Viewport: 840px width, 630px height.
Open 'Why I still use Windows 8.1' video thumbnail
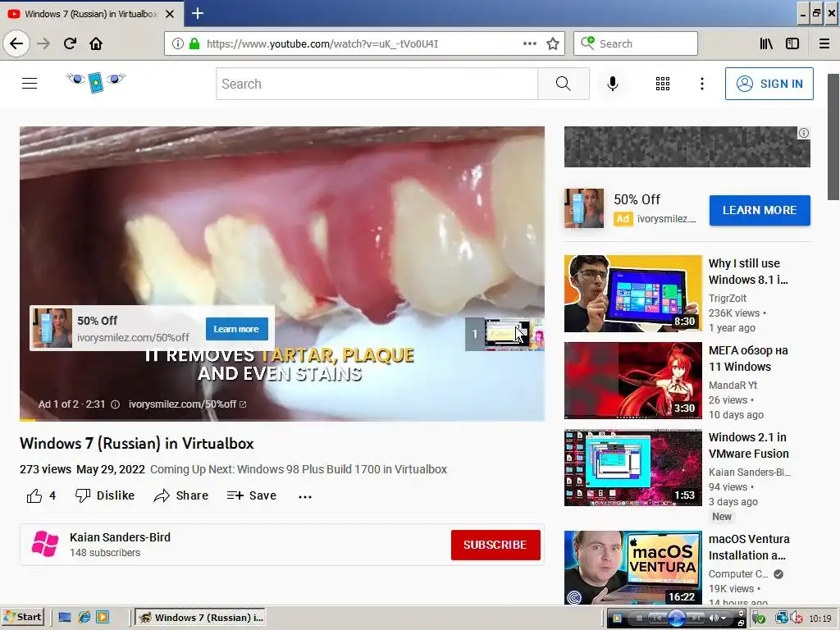point(632,294)
